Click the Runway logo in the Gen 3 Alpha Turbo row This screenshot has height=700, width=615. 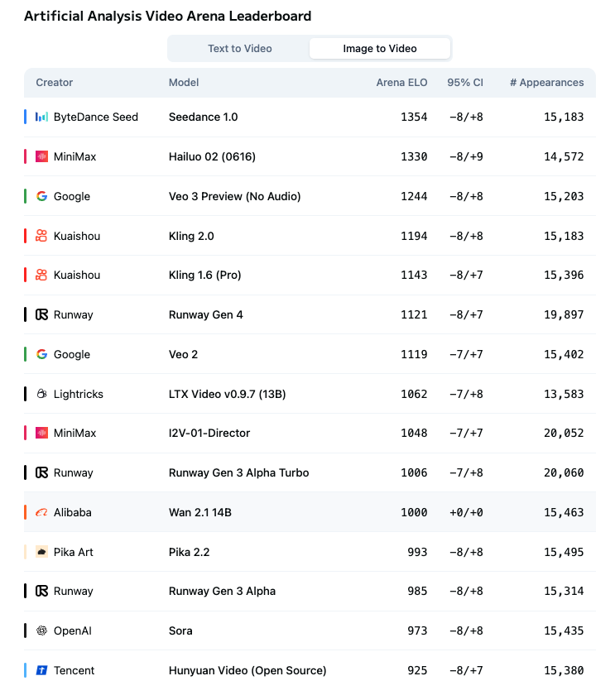pos(41,472)
